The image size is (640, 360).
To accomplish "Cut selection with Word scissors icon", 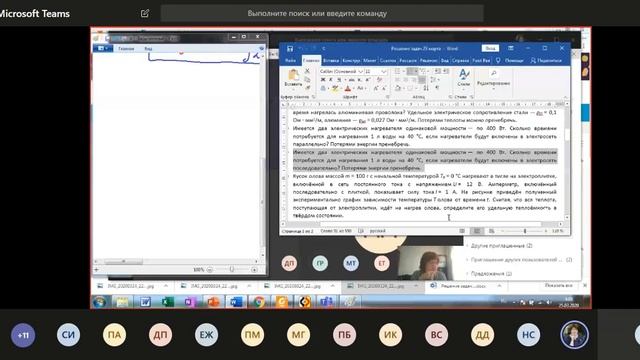I will (307, 71).
